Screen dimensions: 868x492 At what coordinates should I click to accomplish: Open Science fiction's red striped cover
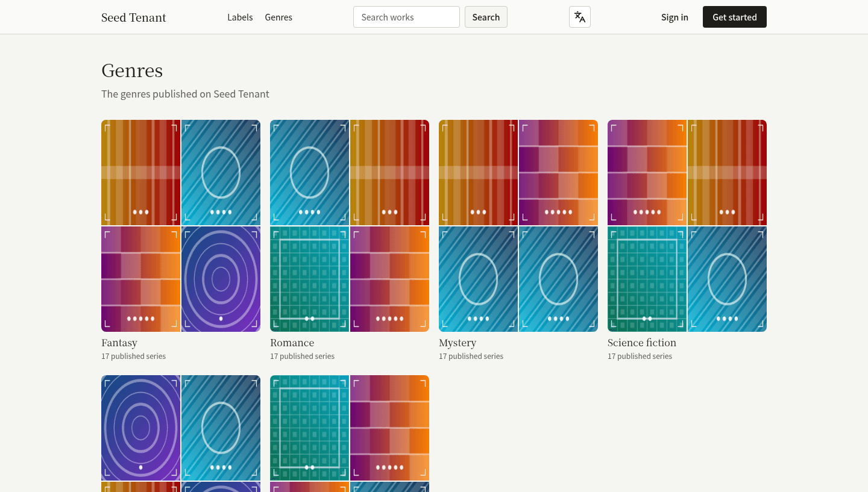click(727, 172)
